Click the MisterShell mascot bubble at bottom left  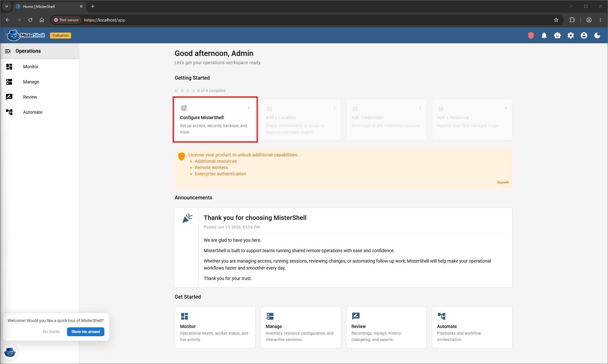click(x=10, y=352)
